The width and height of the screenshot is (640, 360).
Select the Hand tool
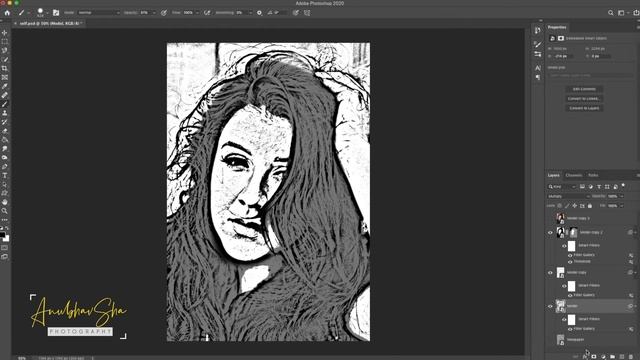(x=4, y=202)
